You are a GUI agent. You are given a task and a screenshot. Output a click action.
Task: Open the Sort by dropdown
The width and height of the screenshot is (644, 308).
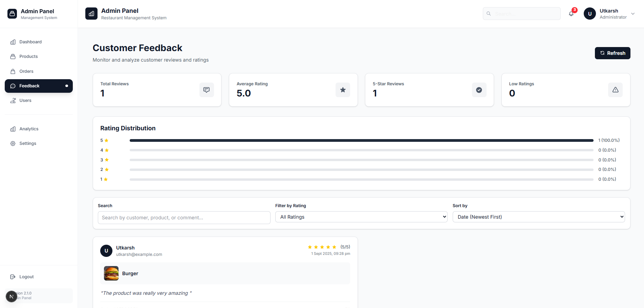coord(538,217)
